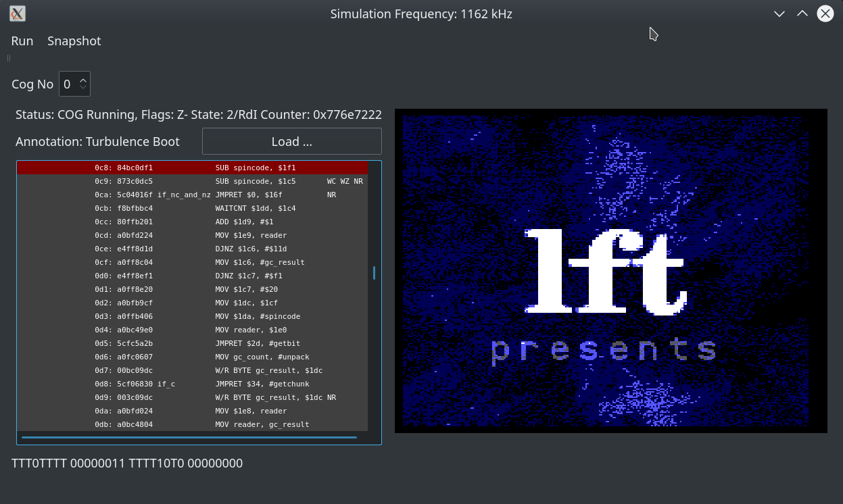Screen dimensions: 843x504
Task: Click the disassembly vertical scrollbar handle
Action: 374,273
